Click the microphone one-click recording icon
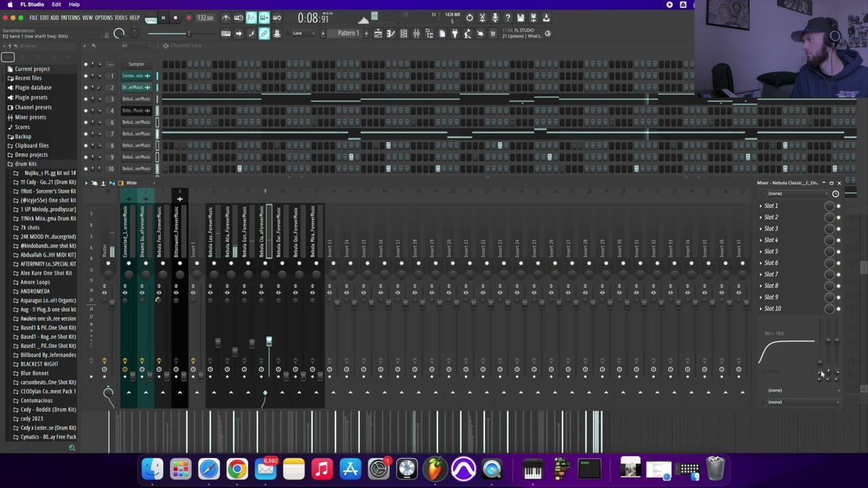The image size is (868, 488). (495, 18)
